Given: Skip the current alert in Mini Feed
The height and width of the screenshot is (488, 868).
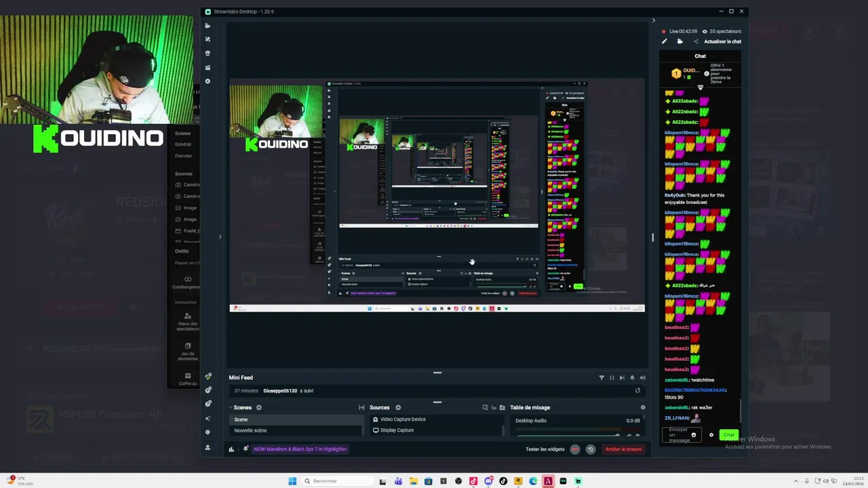Looking at the screenshot, I should pyautogui.click(x=622, y=378).
